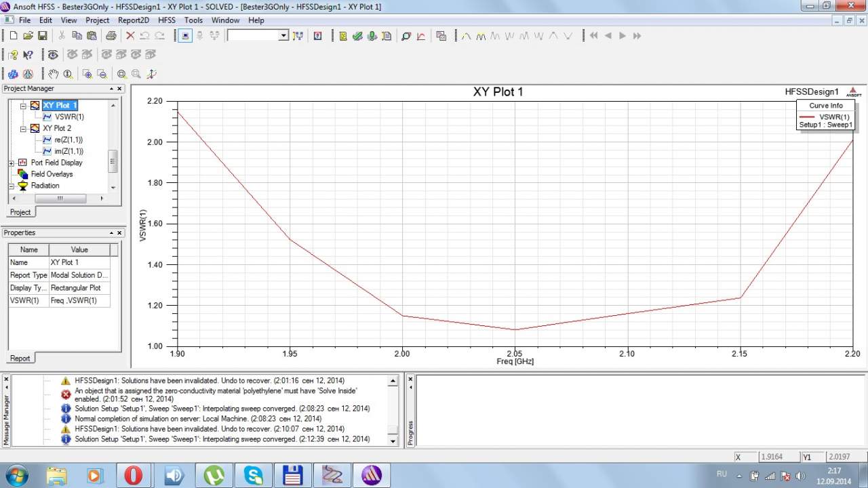Expand the Port Field Display node

pos(12,163)
